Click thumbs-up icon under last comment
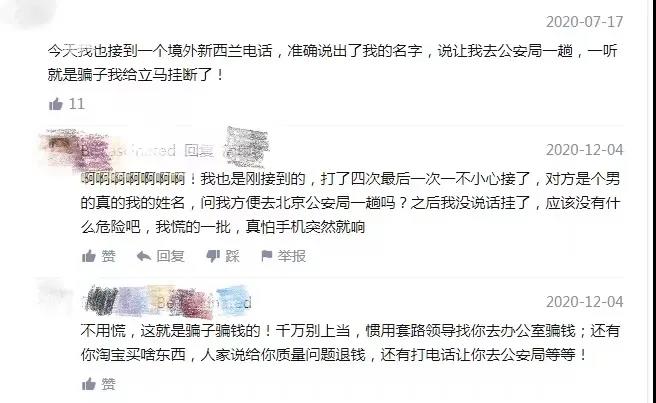656x403 pixels. tap(89, 384)
